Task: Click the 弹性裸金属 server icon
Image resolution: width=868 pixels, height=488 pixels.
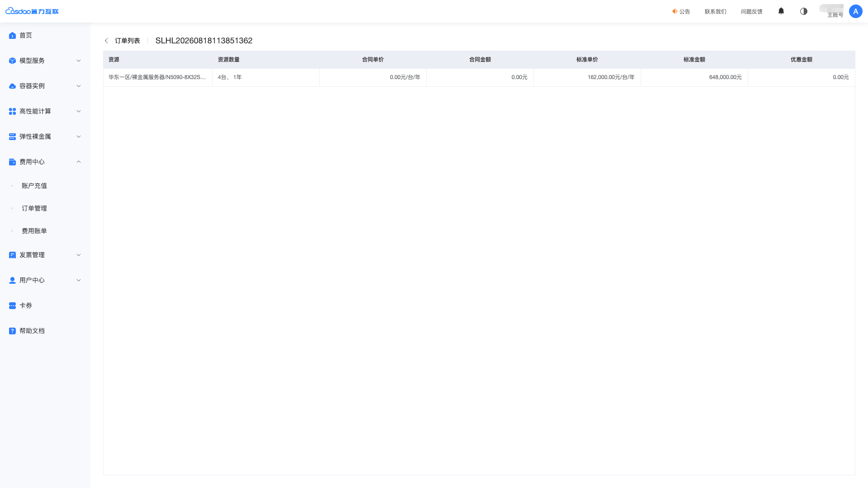Action: coord(12,136)
